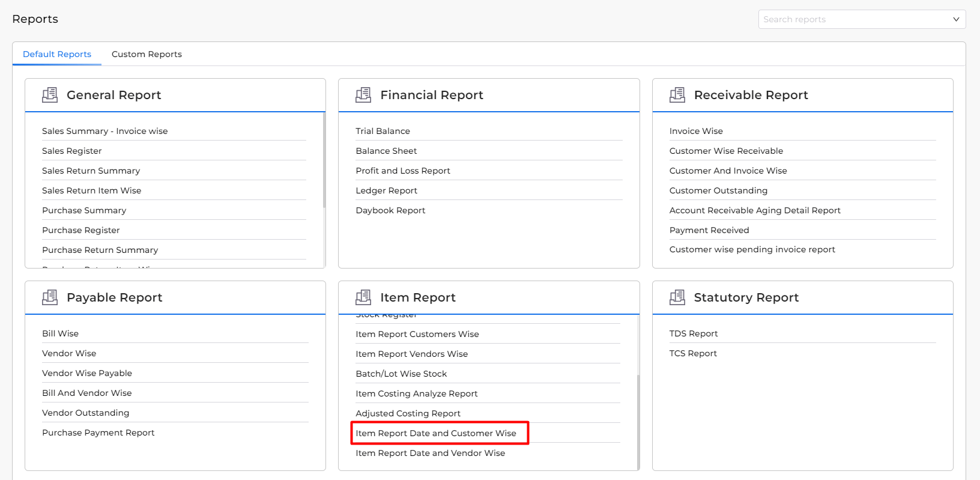The image size is (980, 480).
Task: Click the Financial Report section icon
Action: [x=363, y=95]
